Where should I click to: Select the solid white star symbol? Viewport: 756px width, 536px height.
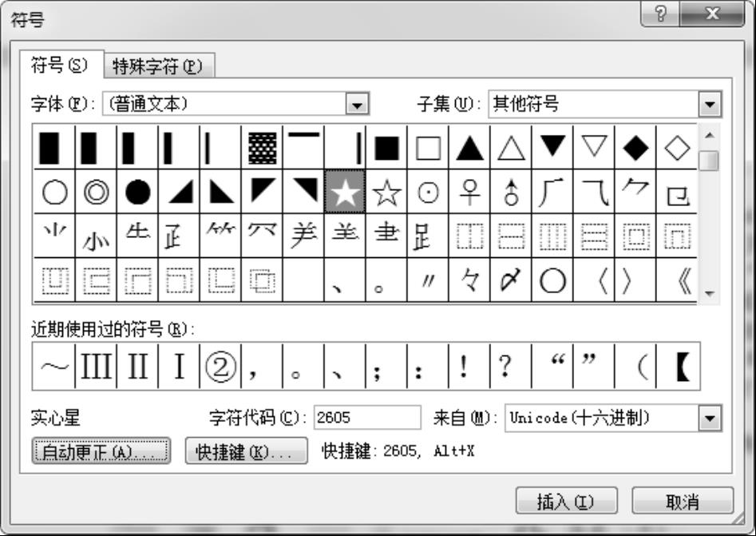[345, 192]
